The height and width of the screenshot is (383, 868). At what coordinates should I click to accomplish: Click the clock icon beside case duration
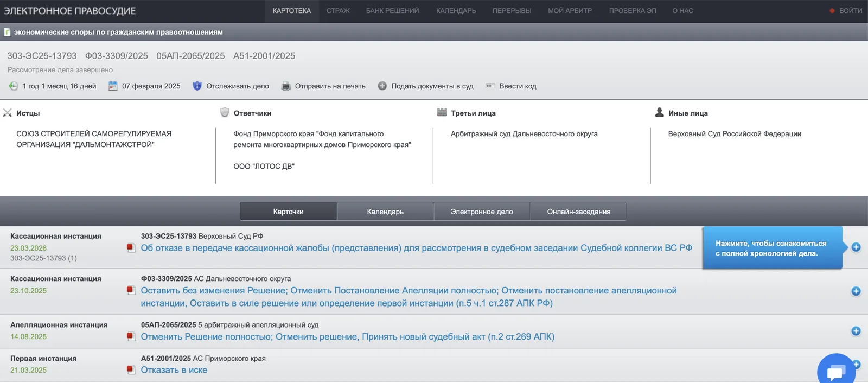point(13,86)
